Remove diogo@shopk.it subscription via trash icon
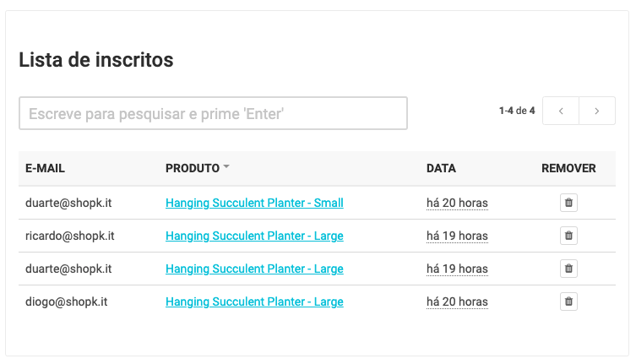The width and height of the screenshot is (636, 364). tap(568, 302)
